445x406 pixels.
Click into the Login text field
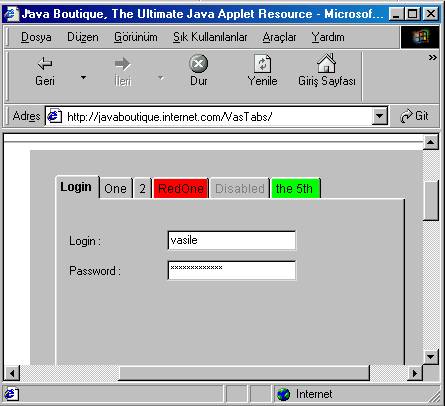pos(232,240)
